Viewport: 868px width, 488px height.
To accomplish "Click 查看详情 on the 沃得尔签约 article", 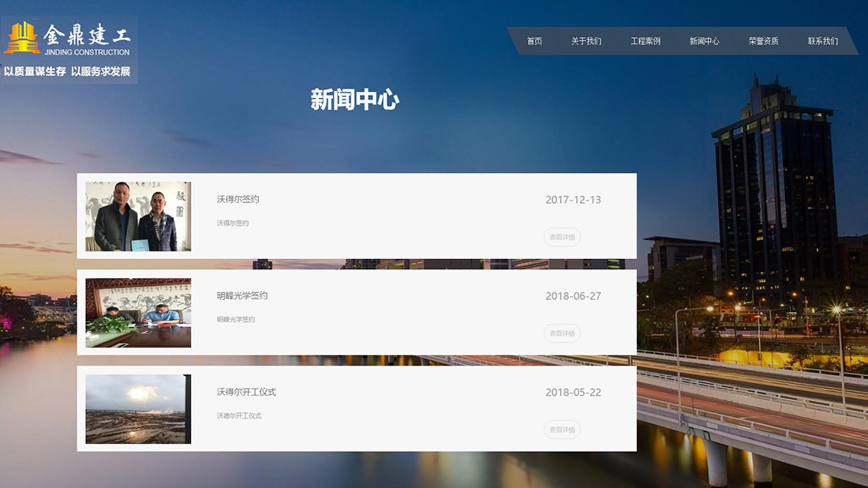I will click(x=562, y=237).
